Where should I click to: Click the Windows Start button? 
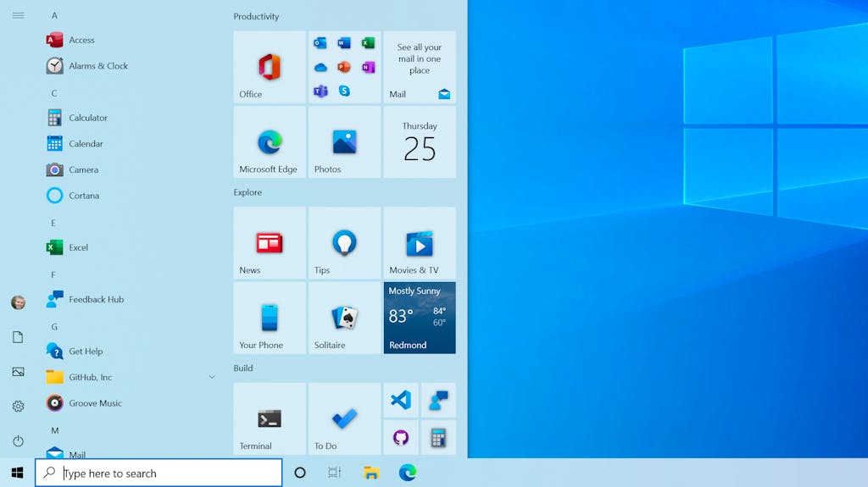click(x=17, y=473)
